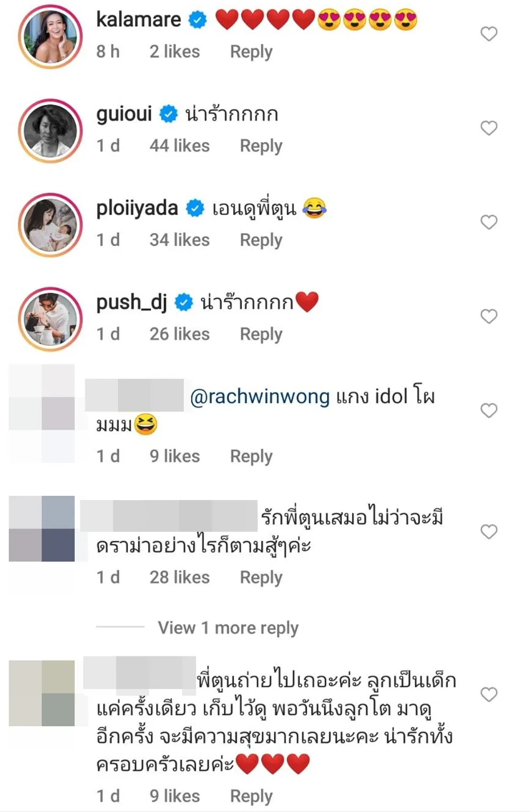Image resolution: width=530 pixels, height=812 pixels.
Task: Reply to kalamare's comment
Action: point(251,52)
